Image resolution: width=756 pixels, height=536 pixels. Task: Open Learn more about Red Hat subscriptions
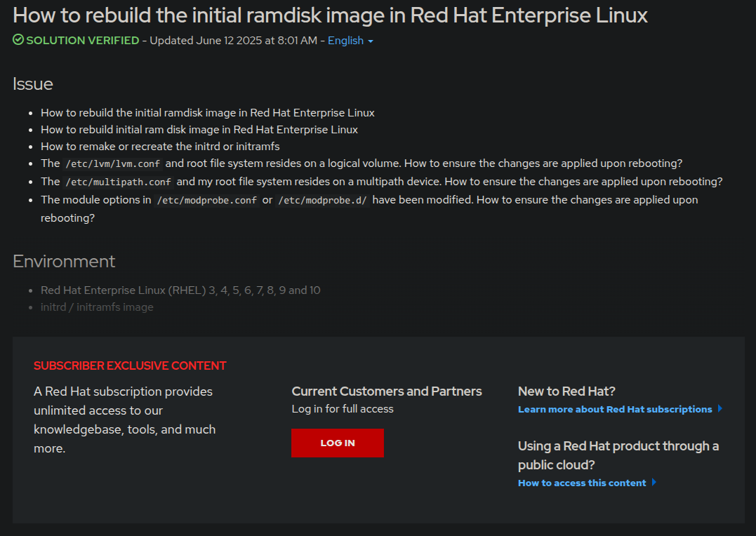[615, 409]
